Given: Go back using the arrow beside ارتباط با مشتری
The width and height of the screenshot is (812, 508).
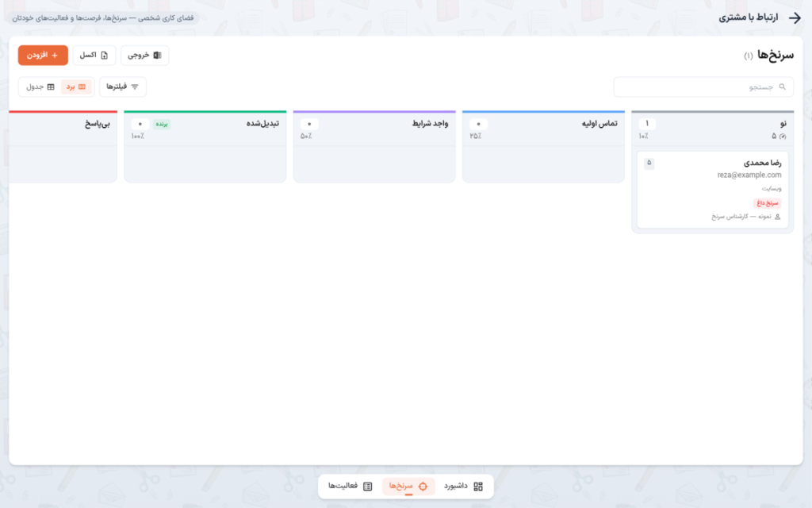Looking at the screenshot, I should point(795,18).
